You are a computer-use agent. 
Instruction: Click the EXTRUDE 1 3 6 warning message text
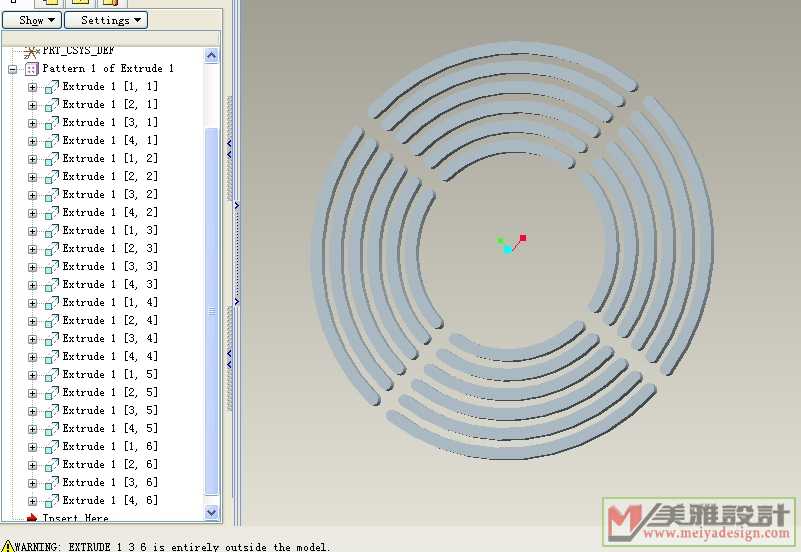(172, 546)
